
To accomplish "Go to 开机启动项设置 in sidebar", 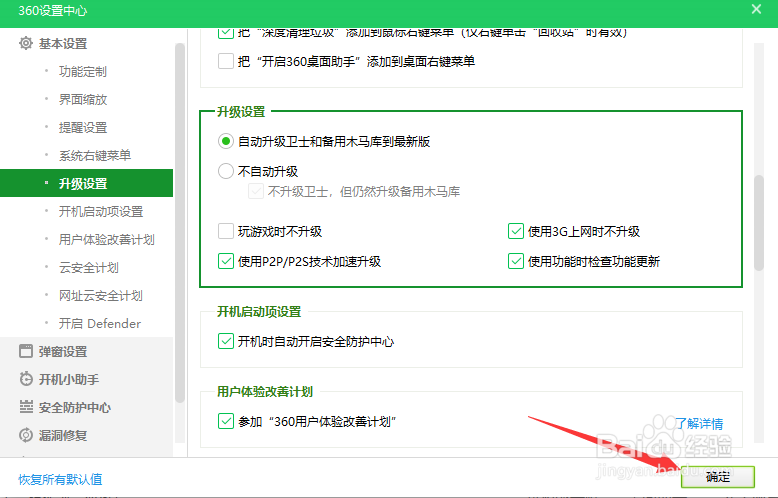I will coord(101,211).
